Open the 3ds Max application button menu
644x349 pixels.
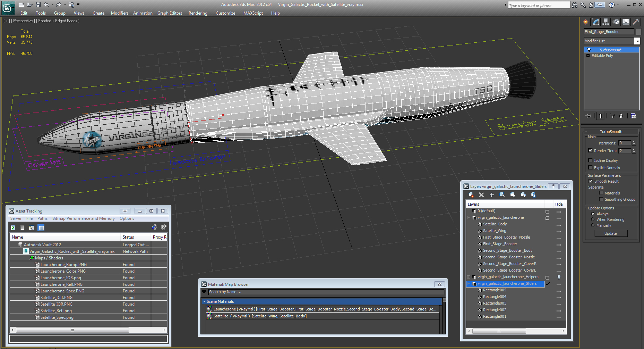[x=8, y=8]
